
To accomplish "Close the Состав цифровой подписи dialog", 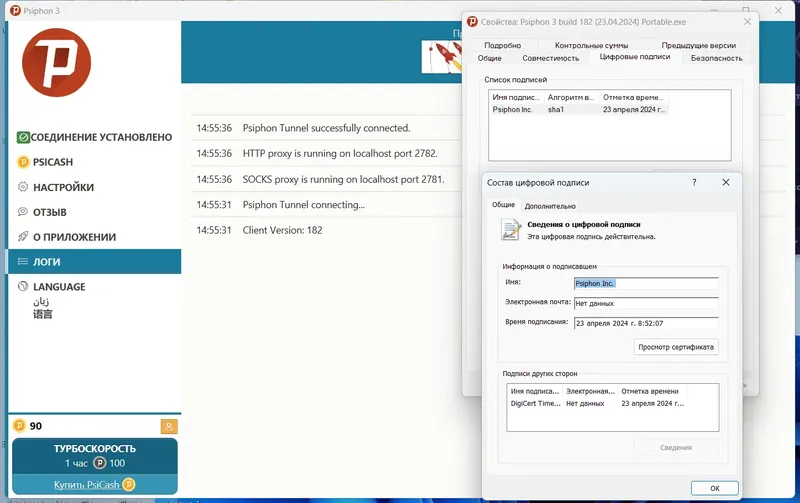I will tap(726, 182).
